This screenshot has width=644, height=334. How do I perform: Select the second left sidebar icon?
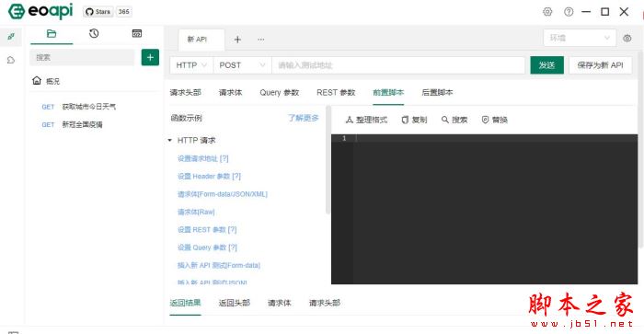click(x=11, y=60)
